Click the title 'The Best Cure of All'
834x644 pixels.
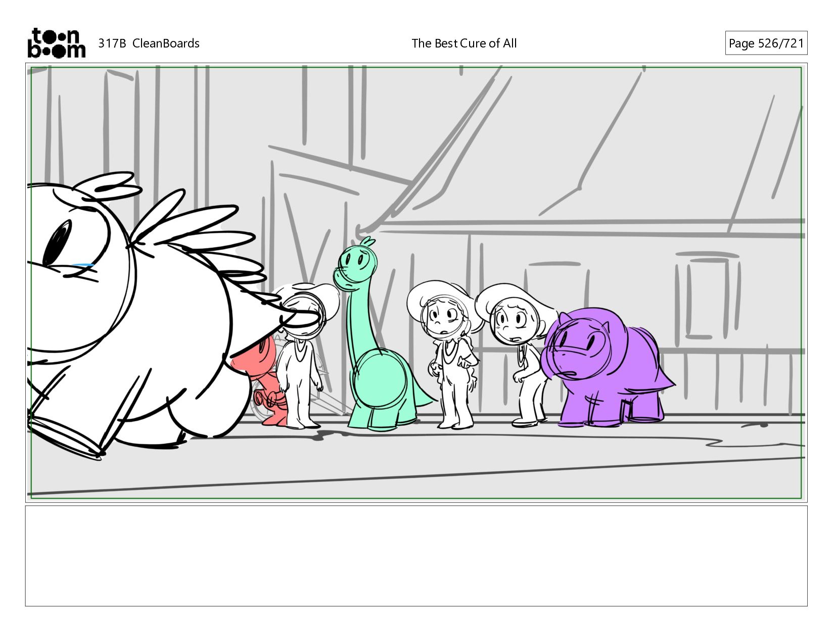[464, 43]
